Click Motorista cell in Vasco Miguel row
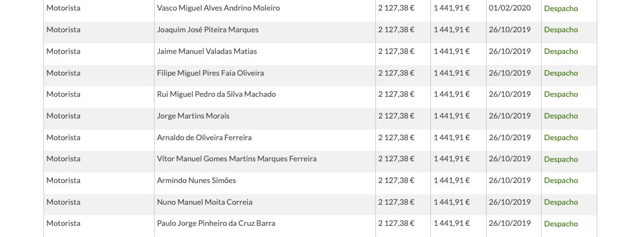This screenshot has height=237, width=644. (x=63, y=8)
